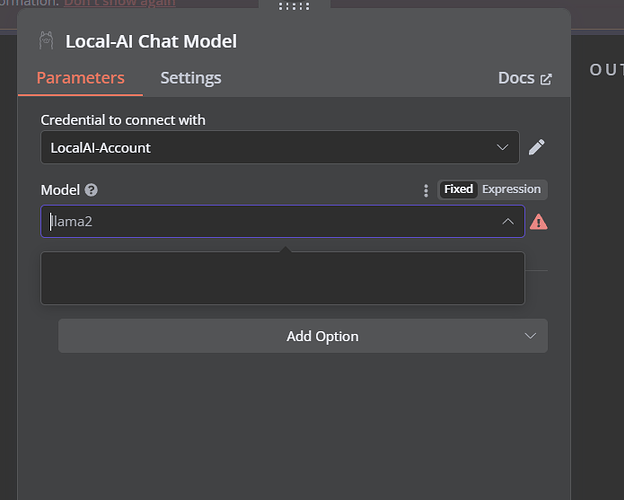Switch to the Parameters tab
624x500 pixels.
pos(80,78)
